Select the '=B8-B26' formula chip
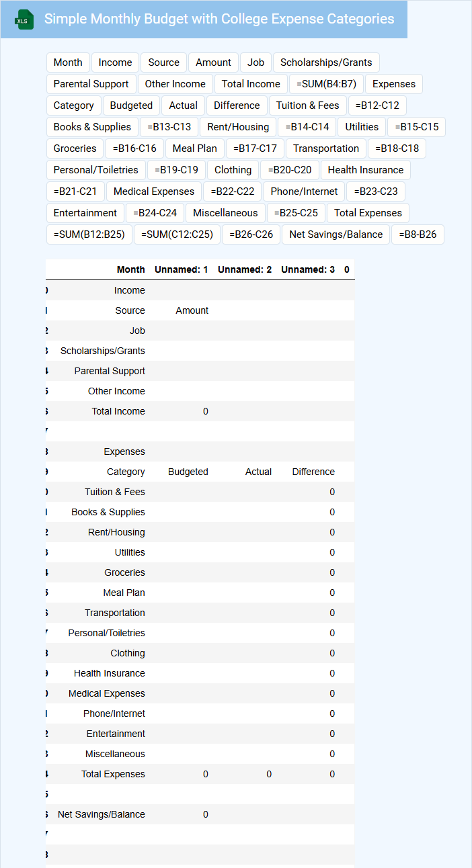Image resolution: width=472 pixels, height=868 pixels. [418, 234]
